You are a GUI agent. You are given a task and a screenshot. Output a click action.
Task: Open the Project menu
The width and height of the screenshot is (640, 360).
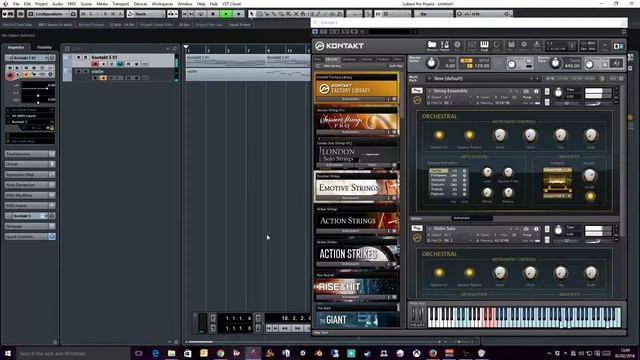[41, 4]
